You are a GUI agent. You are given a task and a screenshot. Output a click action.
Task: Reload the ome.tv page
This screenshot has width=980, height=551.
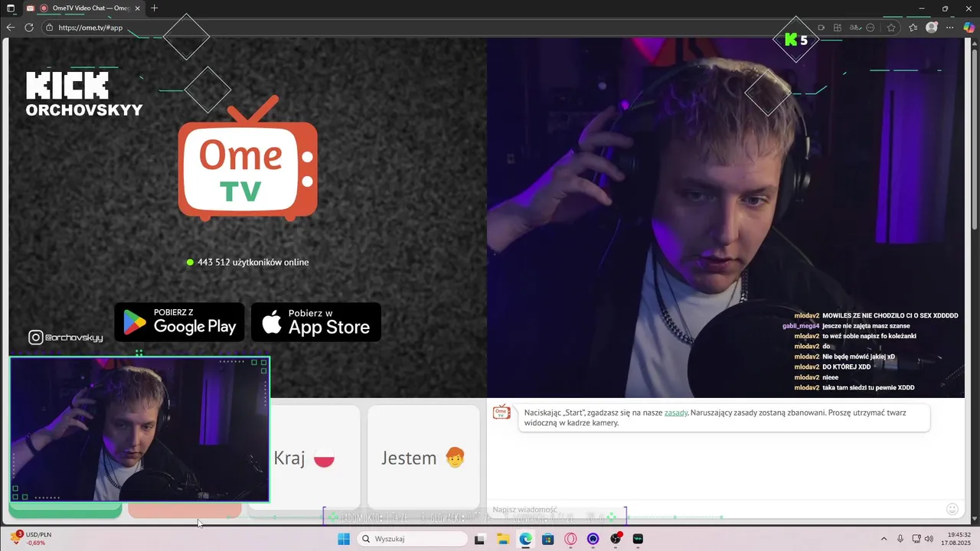29,28
